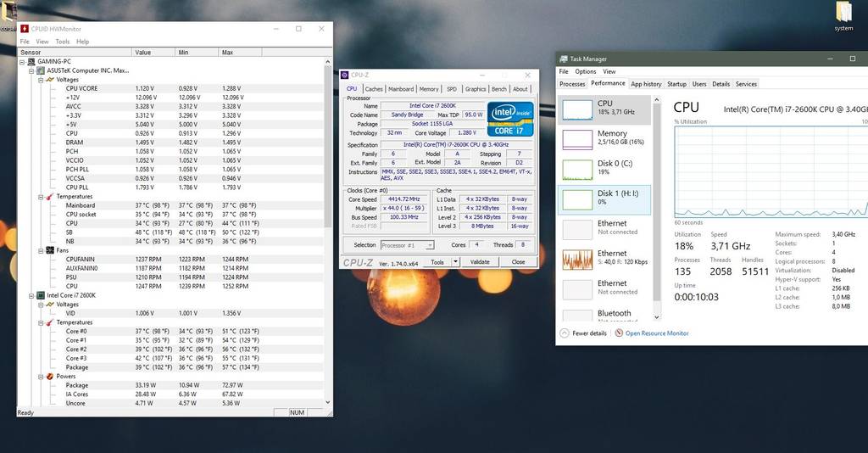Open the Help menu in HWMonitor
This screenshot has height=453, width=868.
[82, 42]
